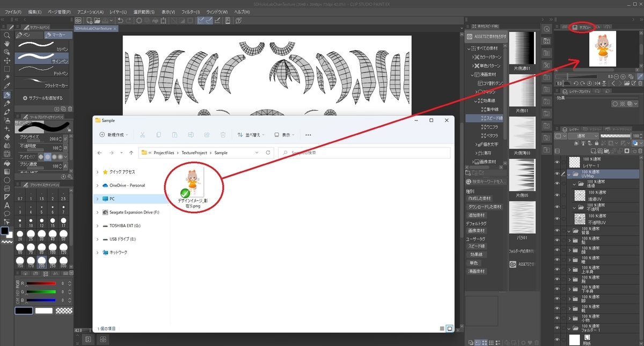Toggle visibility eye of 不透明UV layer
Screen dimensions: 644x346
click(x=557, y=219)
